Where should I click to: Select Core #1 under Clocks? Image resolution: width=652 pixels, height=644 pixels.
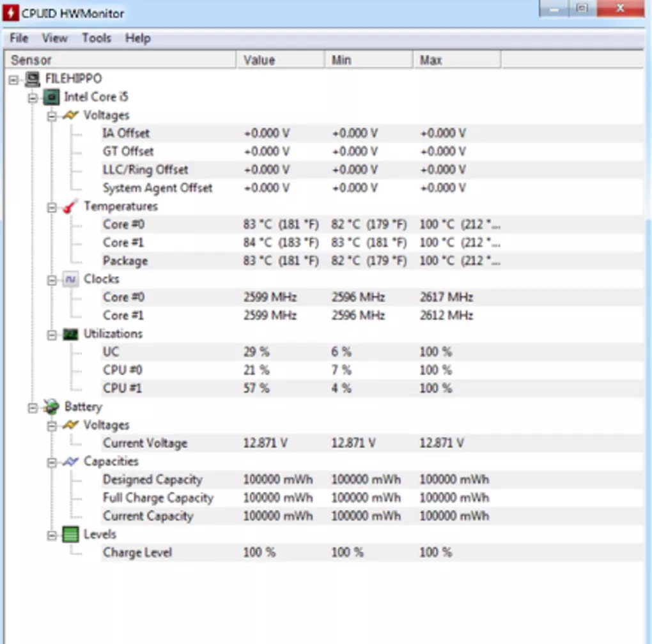(372, 316)
